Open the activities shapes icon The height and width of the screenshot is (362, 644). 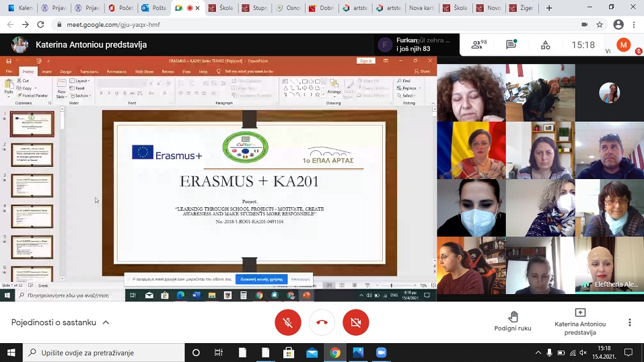click(546, 45)
